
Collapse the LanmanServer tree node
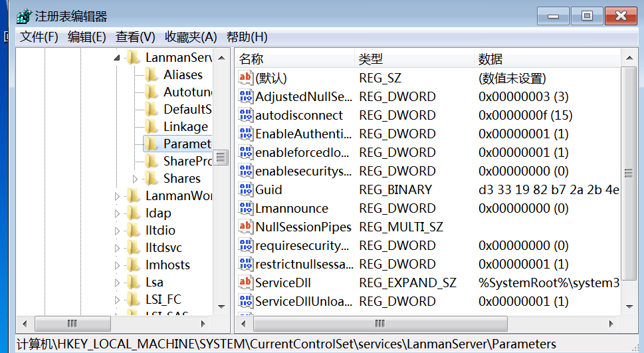pos(118,58)
